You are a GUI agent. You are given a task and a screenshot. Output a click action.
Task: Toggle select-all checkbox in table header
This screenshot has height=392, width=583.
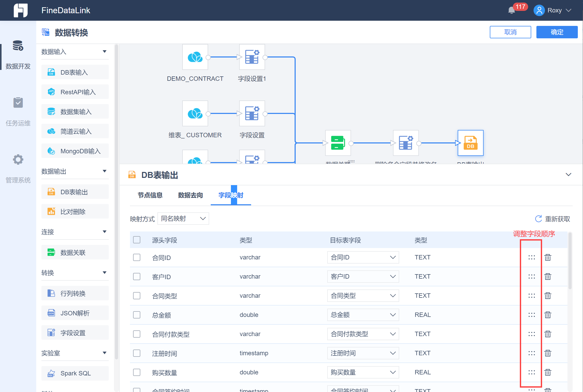pos(137,240)
